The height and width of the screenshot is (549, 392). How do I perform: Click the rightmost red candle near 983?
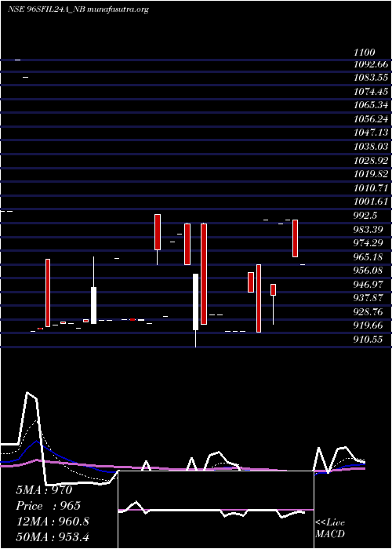click(x=295, y=238)
